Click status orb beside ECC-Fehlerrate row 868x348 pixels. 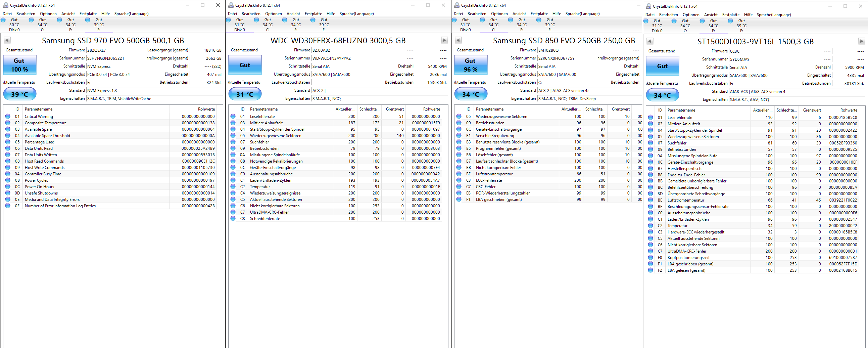tap(459, 180)
